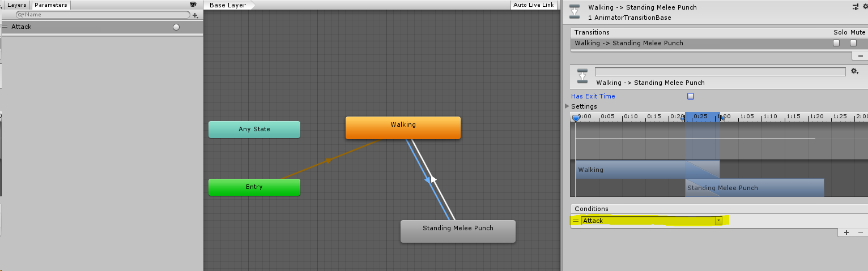Grab the condition row reorder handle
This screenshot has height=271, width=868.
click(576, 221)
